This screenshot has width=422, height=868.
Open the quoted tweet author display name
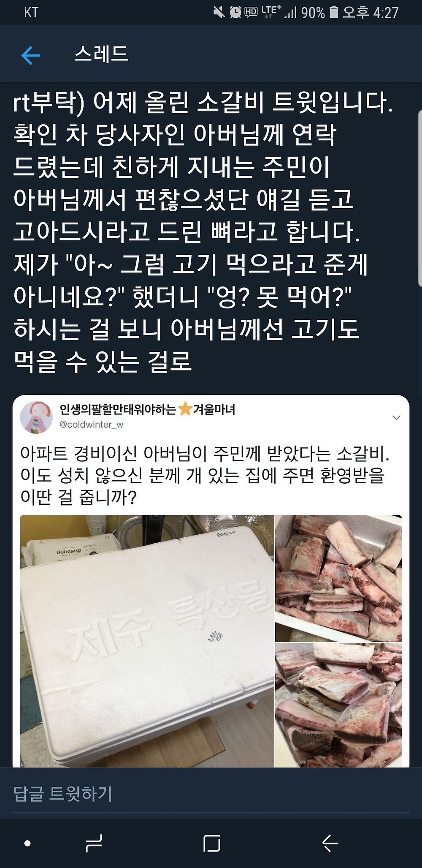[147, 409]
